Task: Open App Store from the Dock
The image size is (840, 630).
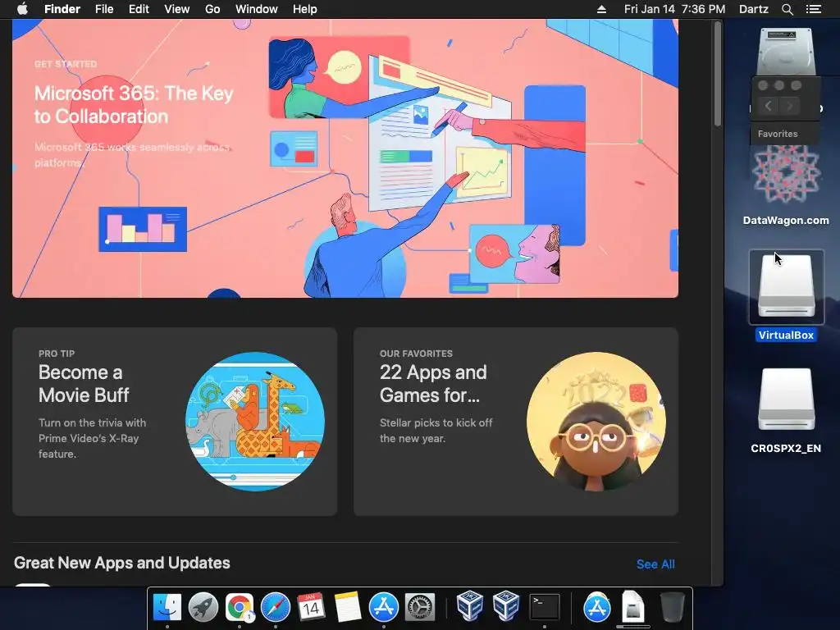Action: [384, 608]
